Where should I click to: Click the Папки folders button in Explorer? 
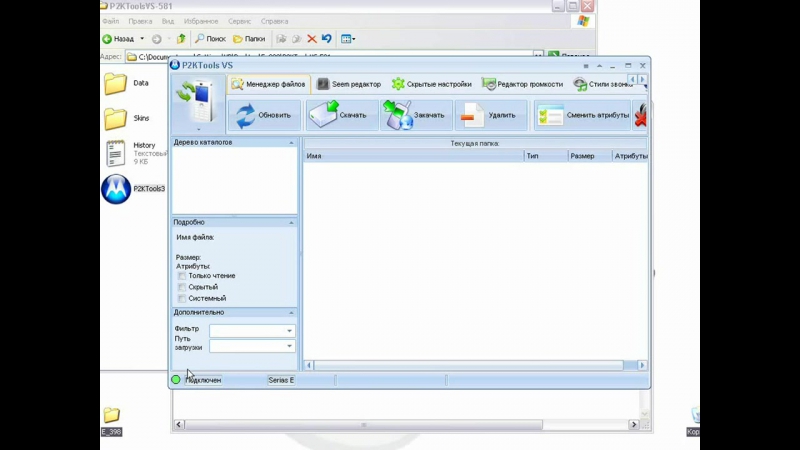click(x=249, y=39)
